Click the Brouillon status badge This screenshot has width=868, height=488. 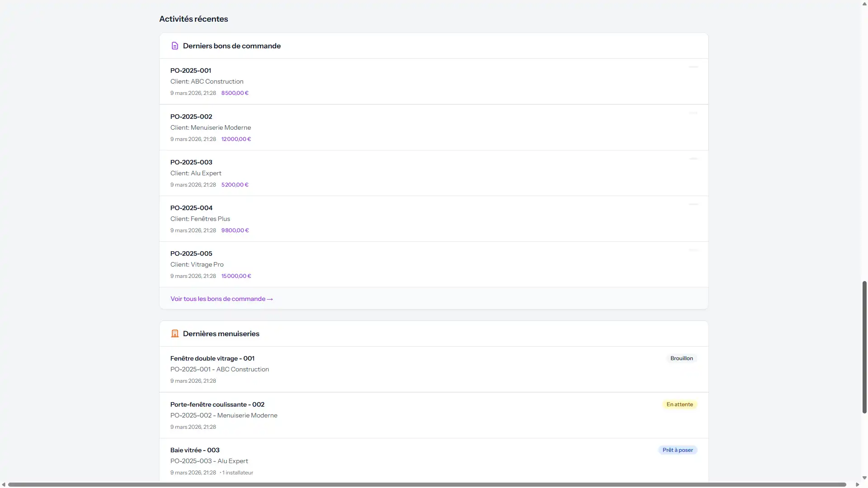point(681,358)
